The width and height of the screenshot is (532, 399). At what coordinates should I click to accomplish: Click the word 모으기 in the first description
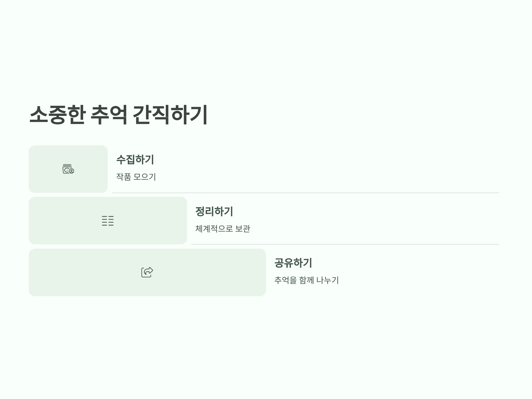[x=145, y=177]
